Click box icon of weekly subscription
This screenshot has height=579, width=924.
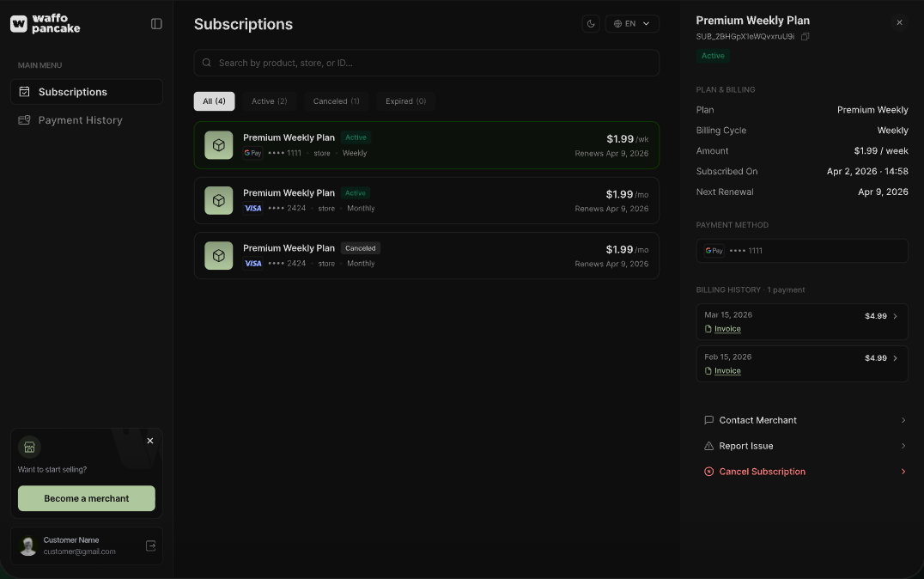219,145
